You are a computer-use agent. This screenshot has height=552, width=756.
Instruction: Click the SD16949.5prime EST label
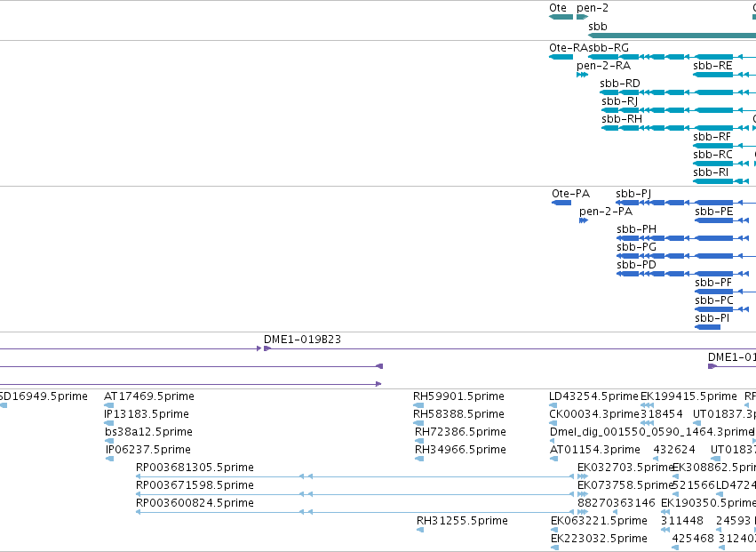(x=44, y=396)
